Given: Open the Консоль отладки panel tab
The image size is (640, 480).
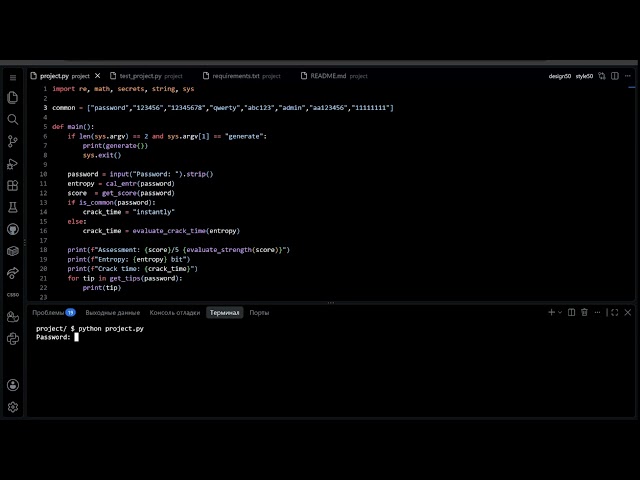Looking at the screenshot, I should click(x=175, y=313).
